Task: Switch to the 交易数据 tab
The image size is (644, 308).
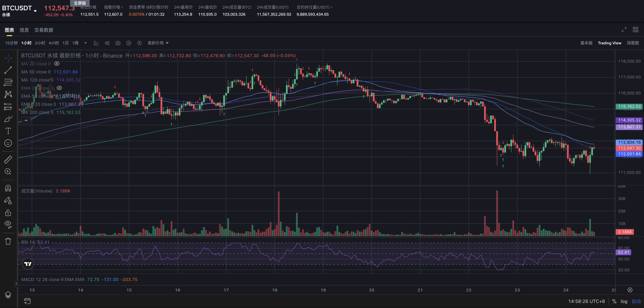Action: pos(43,30)
